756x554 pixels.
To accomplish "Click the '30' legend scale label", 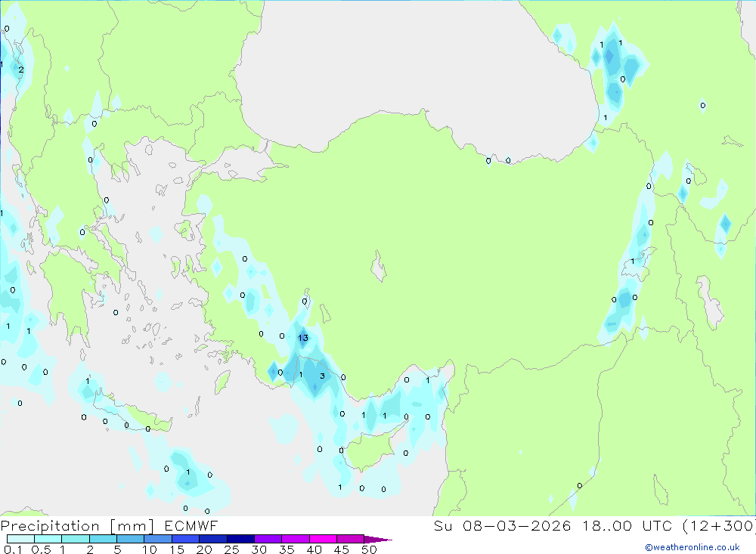I will (x=259, y=549).
